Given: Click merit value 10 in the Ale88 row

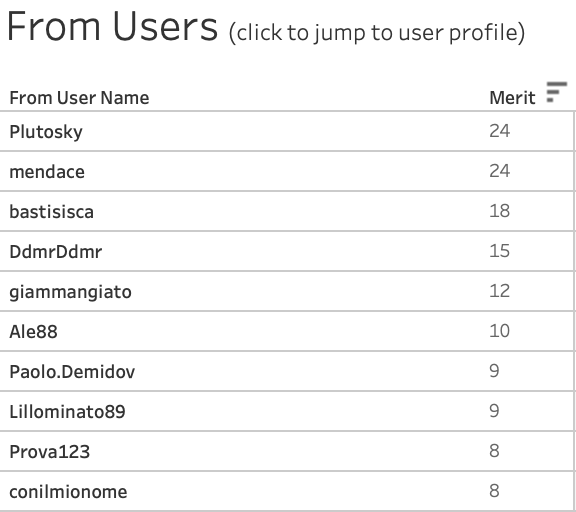Looking at the screenshot, I should click(x=499, y=331).
